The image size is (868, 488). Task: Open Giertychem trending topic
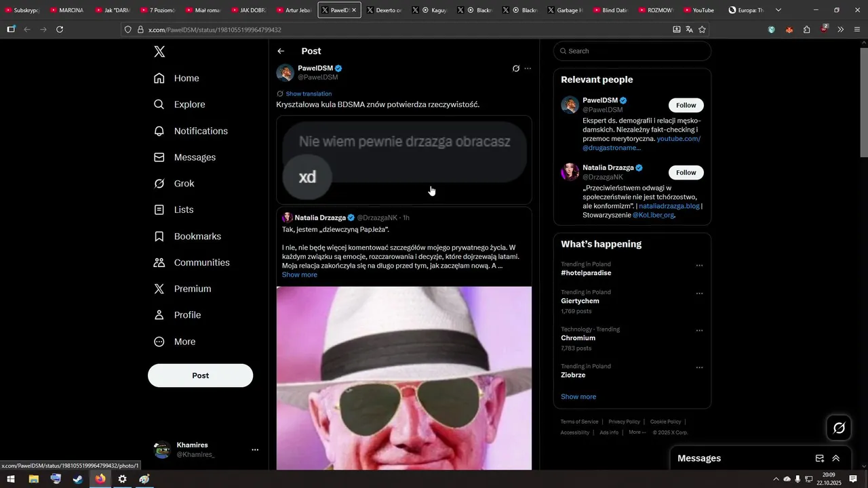(x=580, y=301)
